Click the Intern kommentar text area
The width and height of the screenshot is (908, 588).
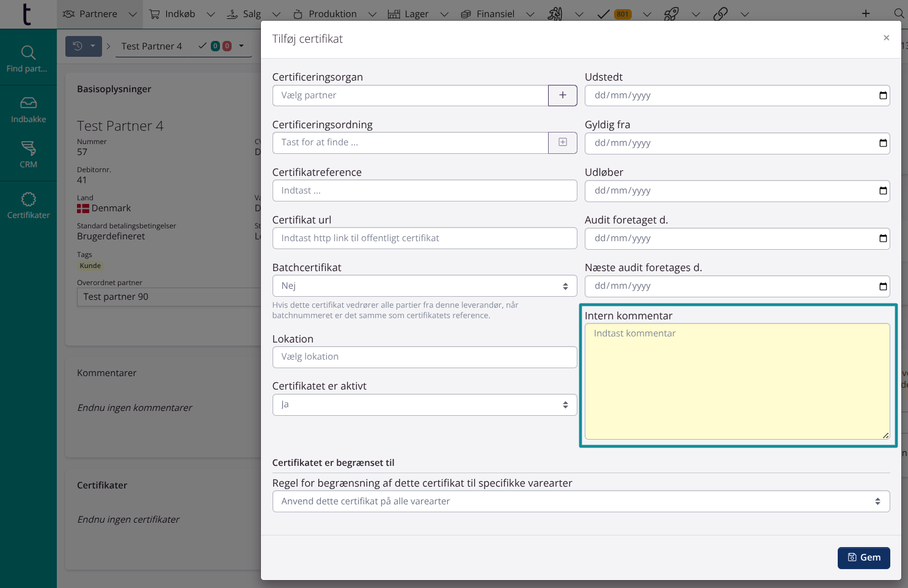[x=737, y=381]
